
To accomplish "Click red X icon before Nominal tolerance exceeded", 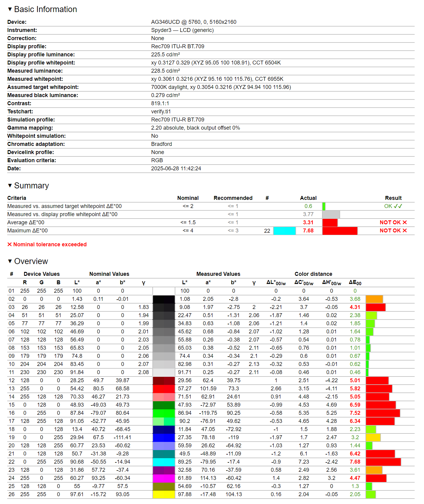I will click(x=10, y=244).
